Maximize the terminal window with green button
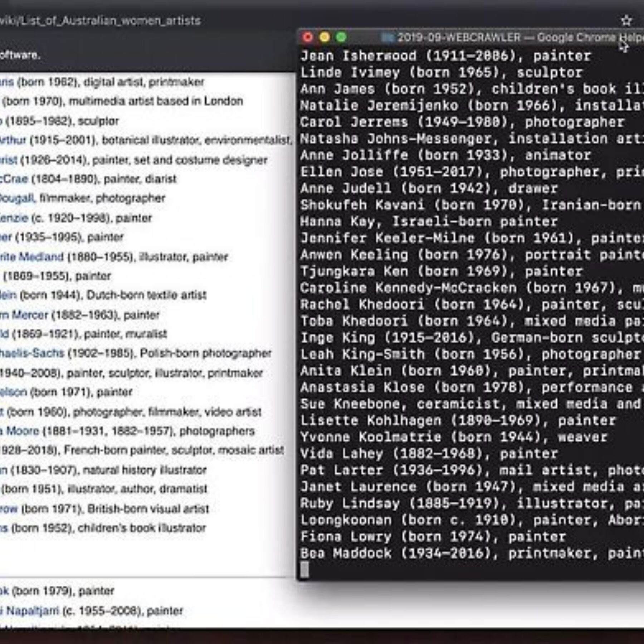This screenshot has width=644, height=644. 341,37
